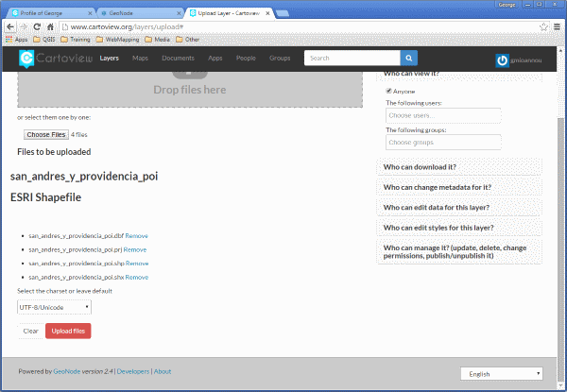Open the Apps bookmarks shortcut
Image resolution: width=567 pixels, height=392 pixels.
[x=17, y=40]
